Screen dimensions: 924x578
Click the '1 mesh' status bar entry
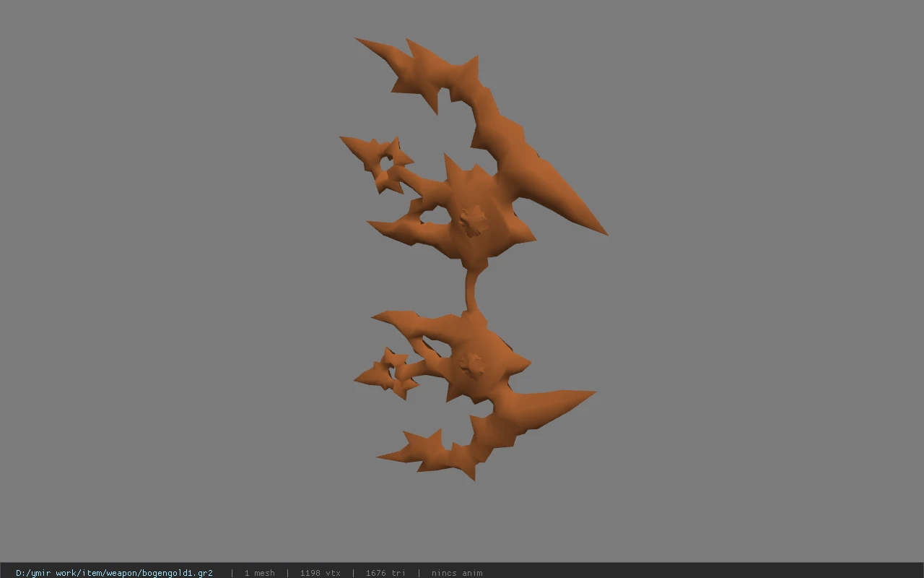coord(259,573)
